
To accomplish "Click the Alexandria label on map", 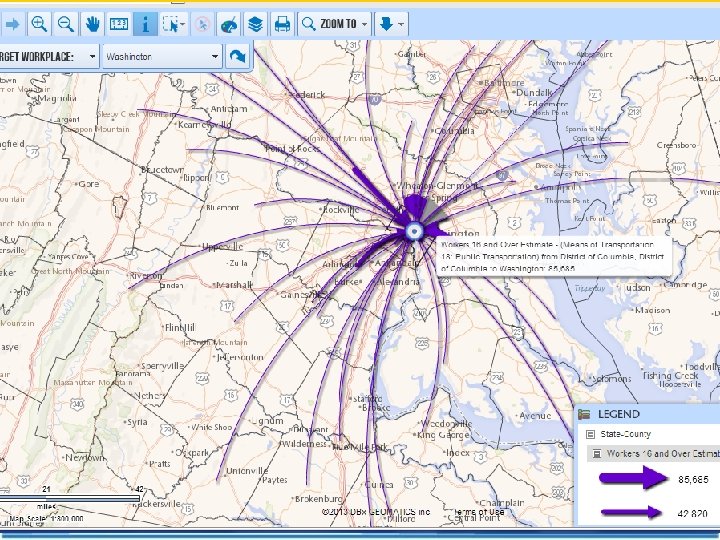I will 398,281.
